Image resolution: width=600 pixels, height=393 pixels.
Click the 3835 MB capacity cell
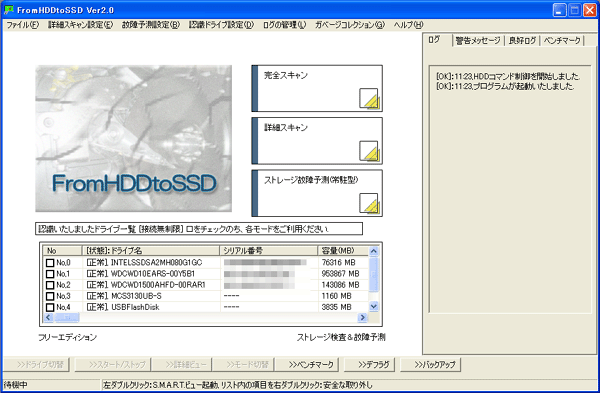click(336, 307)
